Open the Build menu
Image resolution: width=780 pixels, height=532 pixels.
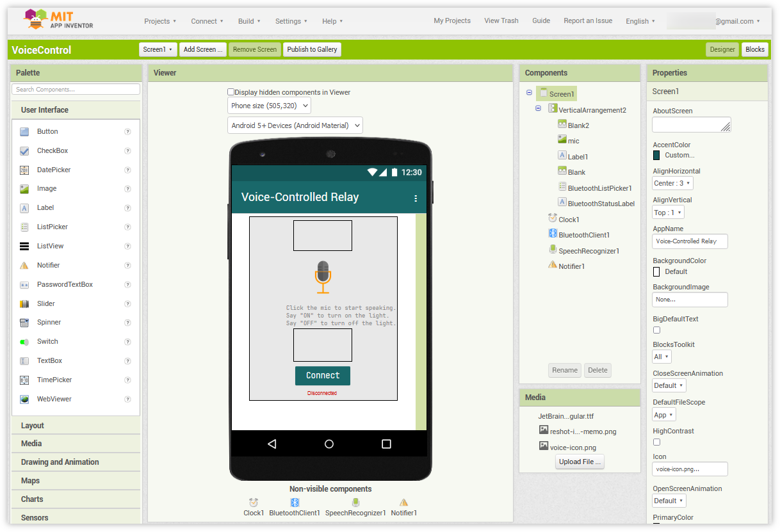point(249,21)
